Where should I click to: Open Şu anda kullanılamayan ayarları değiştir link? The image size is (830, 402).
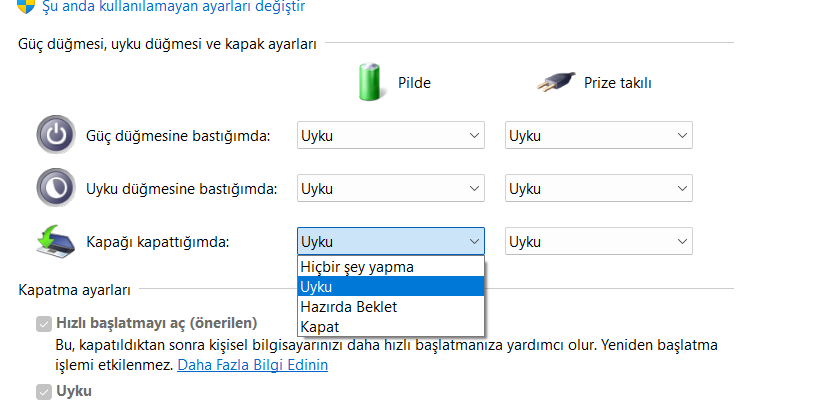174,7
